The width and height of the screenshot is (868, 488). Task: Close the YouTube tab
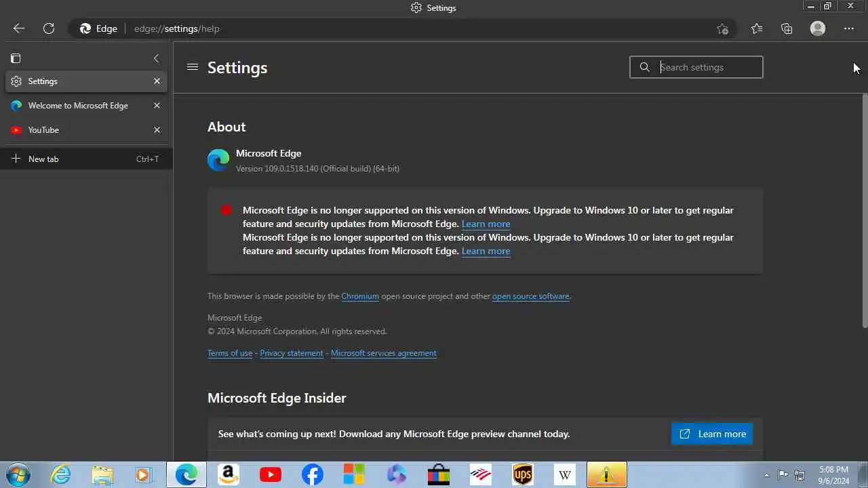click(157, 130)
